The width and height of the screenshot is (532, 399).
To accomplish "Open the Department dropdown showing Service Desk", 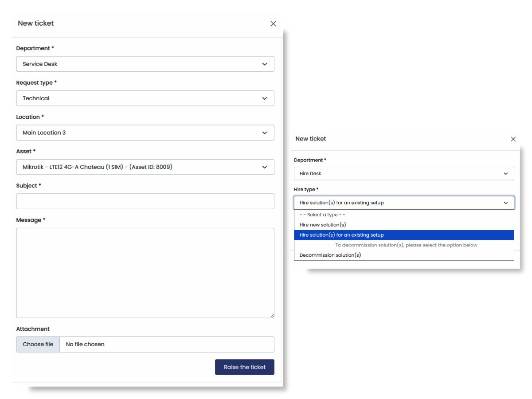I will (145, 64).
